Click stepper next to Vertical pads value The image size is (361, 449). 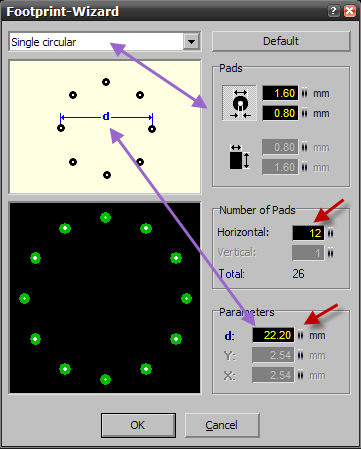click(x=330, y=253)
